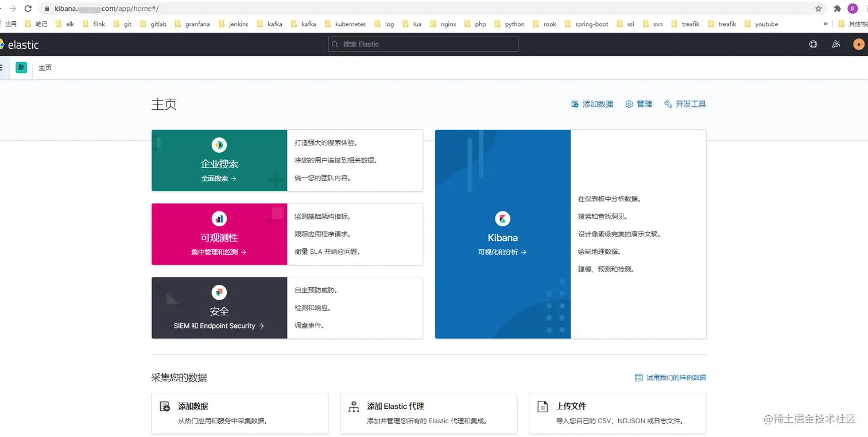The width and height of the screenshot is (868, 437).
Task: Open the python bookmark folder
Action: point(510,24)
